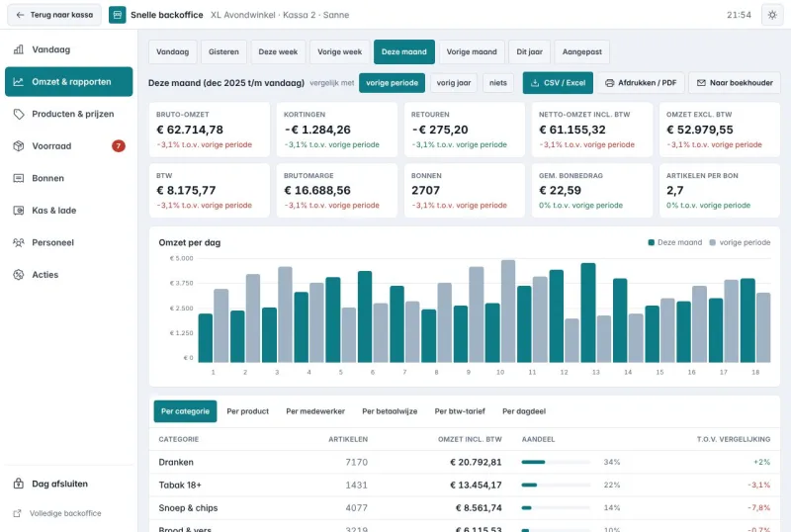Screen dimensions: 791x532
Task: Click the printer icon on Afdrukken / PDF
Action: (x=609, y=83)
